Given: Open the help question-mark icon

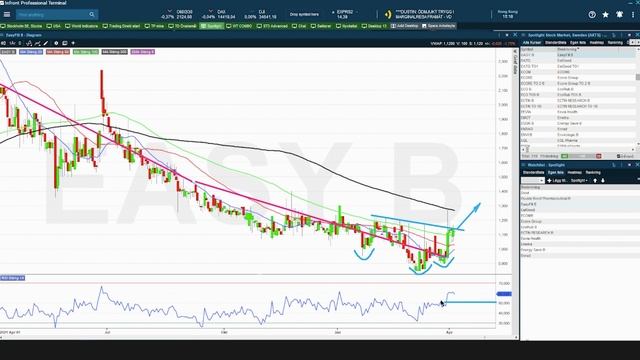Looking at the screenshot, I should pos(592,15).
